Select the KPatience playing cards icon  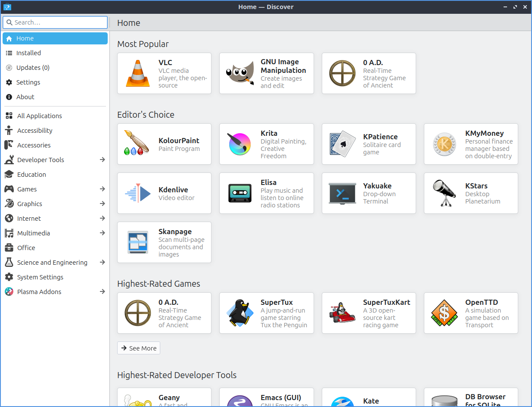point(342,144)
